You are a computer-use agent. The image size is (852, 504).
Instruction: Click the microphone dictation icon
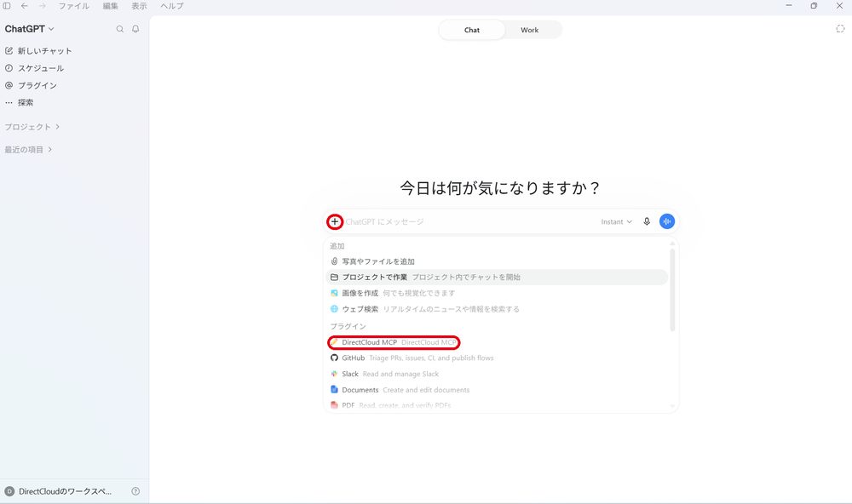pos(647,221)
